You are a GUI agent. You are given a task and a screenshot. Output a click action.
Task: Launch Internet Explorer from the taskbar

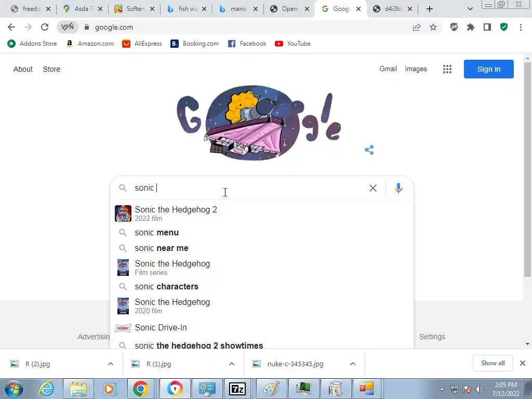click(46, 389)
